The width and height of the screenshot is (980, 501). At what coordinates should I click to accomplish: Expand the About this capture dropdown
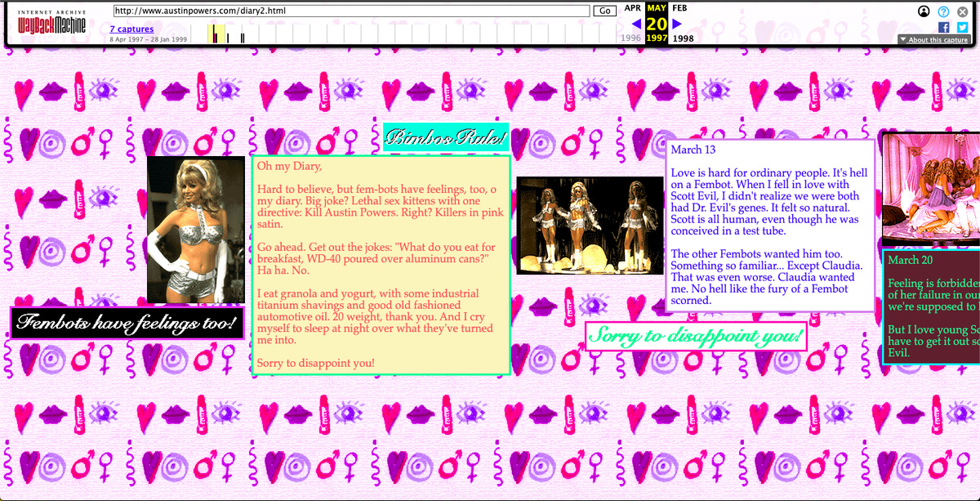coord(933,39)
